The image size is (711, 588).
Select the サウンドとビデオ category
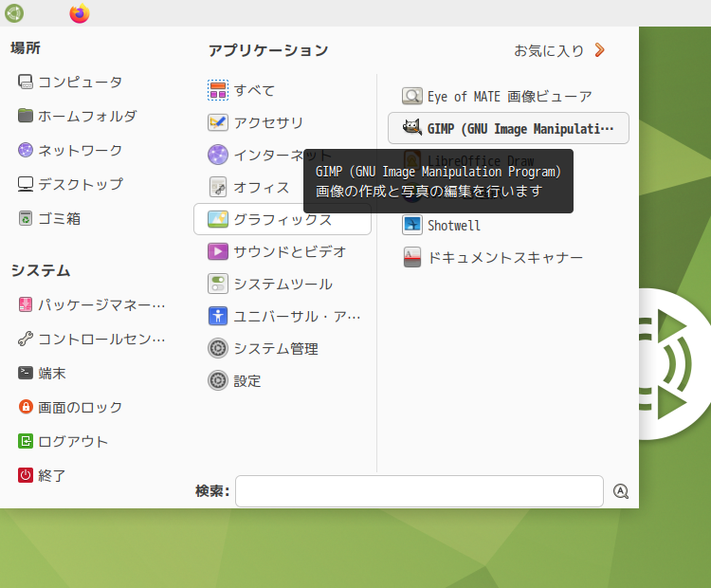(x=290, y=251)
